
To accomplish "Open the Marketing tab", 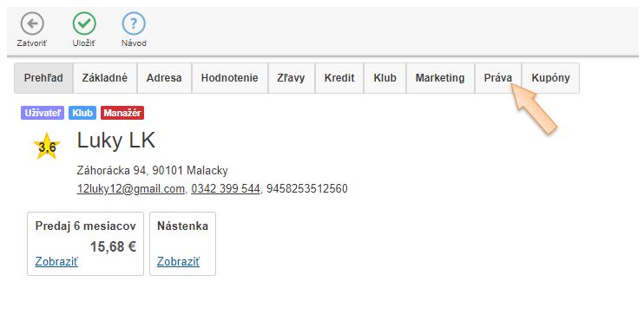I will (440, 78).
